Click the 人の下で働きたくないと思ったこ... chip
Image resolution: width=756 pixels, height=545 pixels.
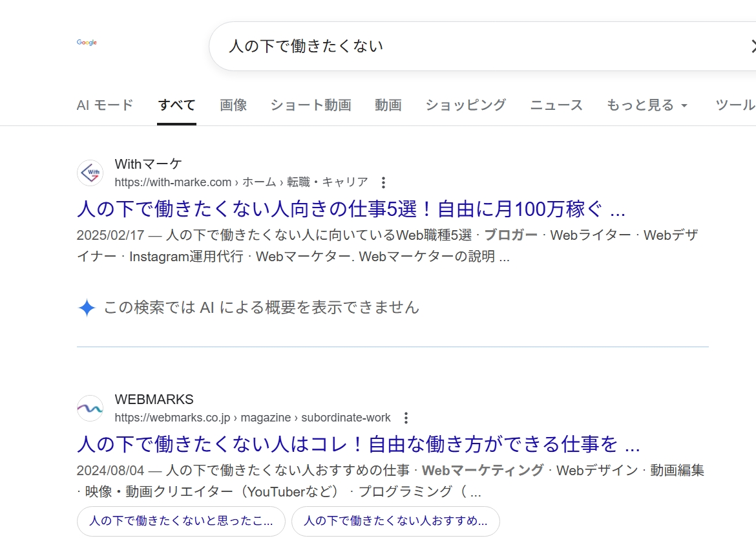coord(181,521)
